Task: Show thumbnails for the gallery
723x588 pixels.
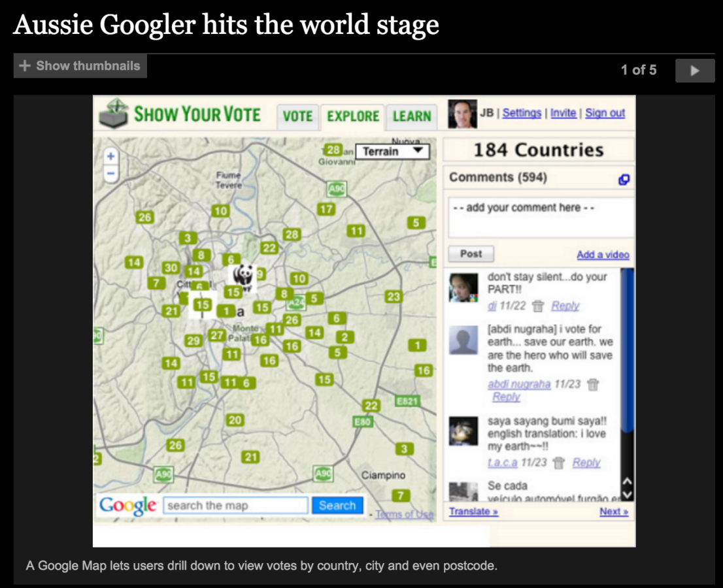Action: pyautogui.click(x=80, y=66)
